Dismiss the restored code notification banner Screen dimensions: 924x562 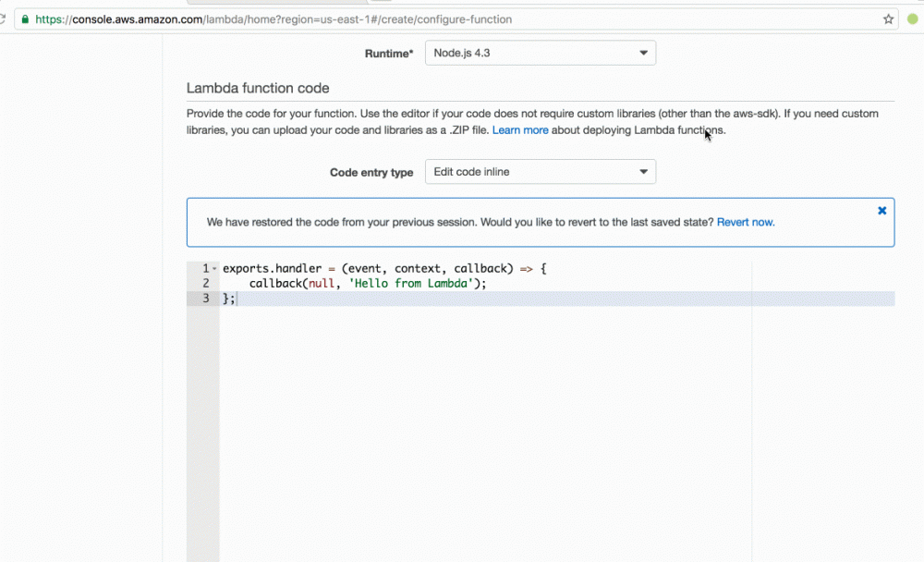[x=881, y=210]
